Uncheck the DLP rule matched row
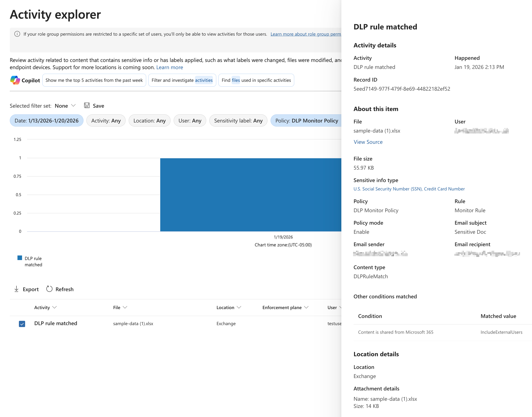This screenshot has height=417, width=532. (x=22, y=323)
